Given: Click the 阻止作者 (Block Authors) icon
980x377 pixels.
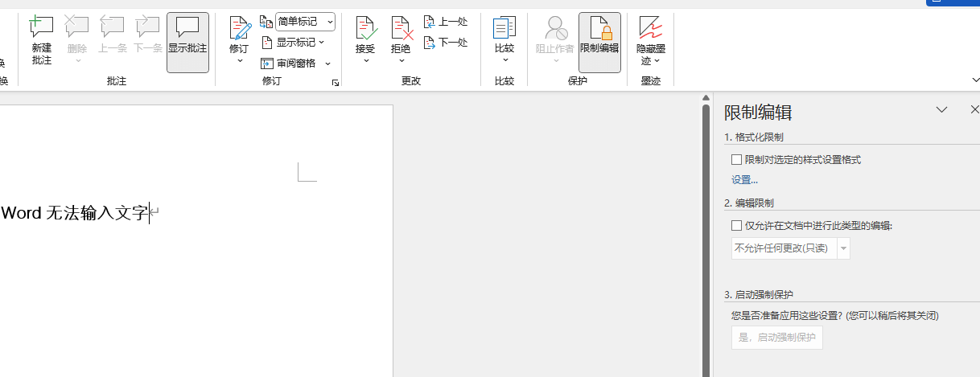Looking at the screenshot, I should pos(555,28).
